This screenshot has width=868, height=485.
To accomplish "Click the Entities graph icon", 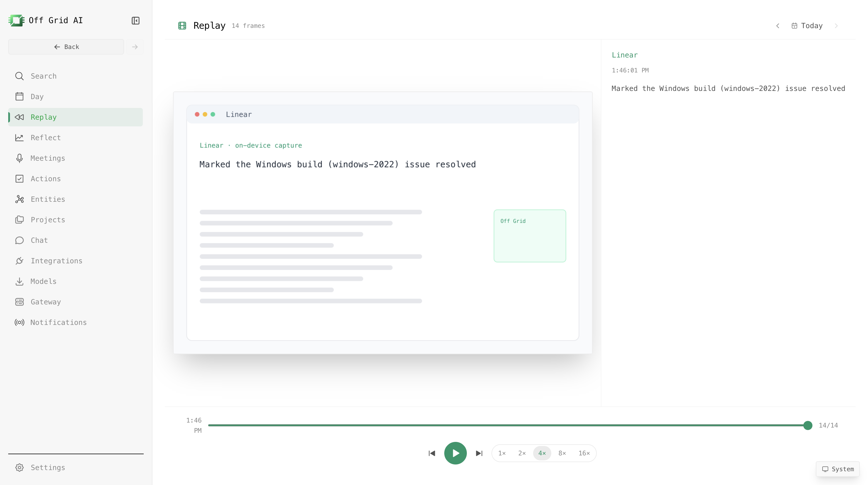I will click(20, 199).
